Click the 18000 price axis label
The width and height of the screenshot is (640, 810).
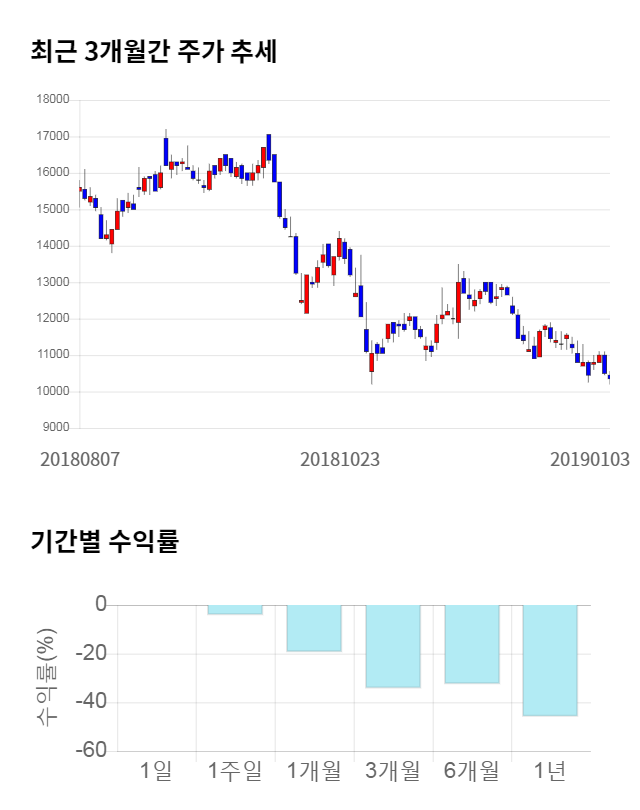52,100
